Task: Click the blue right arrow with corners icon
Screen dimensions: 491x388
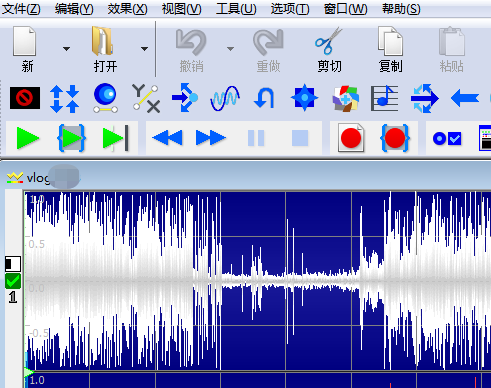Action: tap(425, 98)
